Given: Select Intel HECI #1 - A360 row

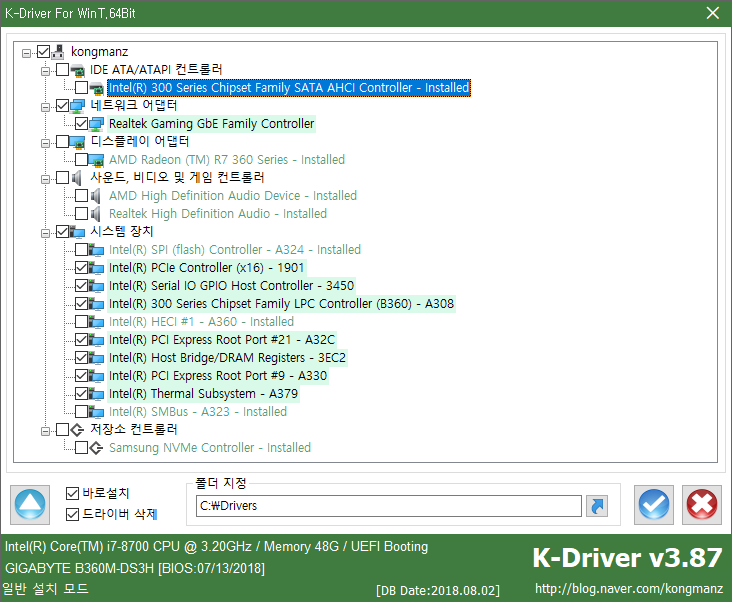Looking at the screenshot, I should tap(201, 322).
